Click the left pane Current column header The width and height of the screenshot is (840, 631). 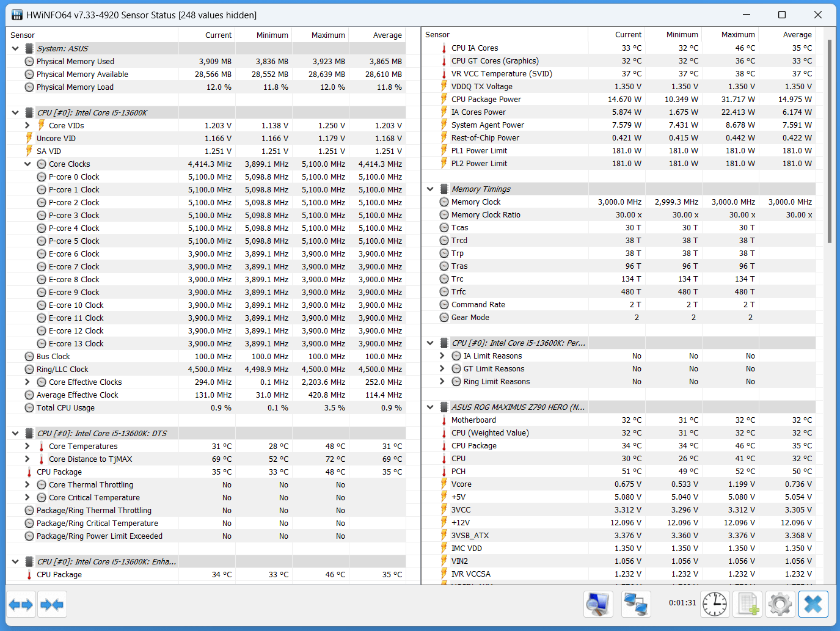(206, 35)
